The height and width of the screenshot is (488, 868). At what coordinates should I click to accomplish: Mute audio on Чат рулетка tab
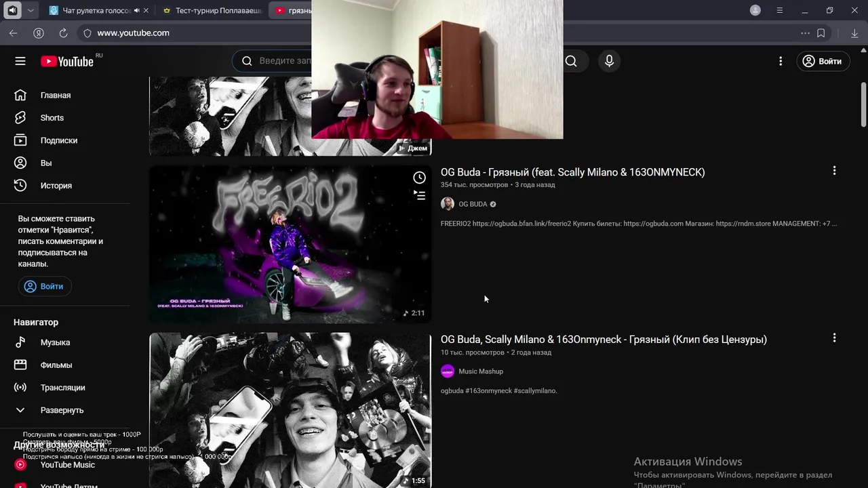pyautogui.click(x=136, y=11)
